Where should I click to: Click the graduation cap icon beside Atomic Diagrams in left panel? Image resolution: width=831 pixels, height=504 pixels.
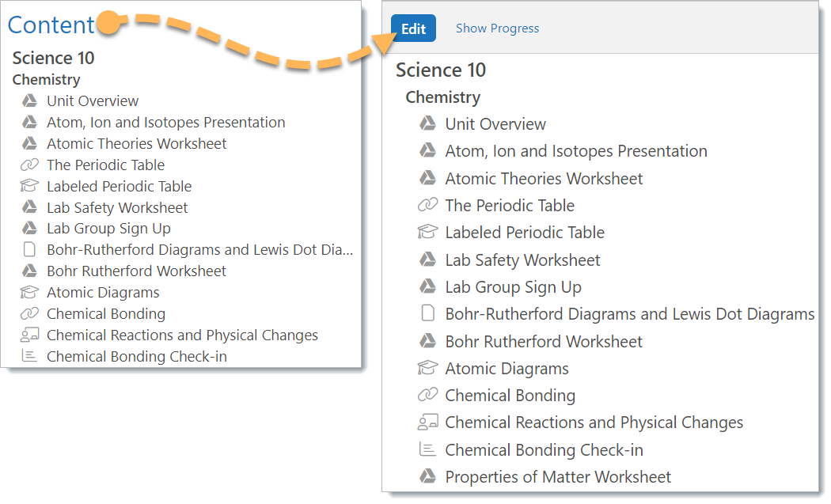click(x=29, y=292)
